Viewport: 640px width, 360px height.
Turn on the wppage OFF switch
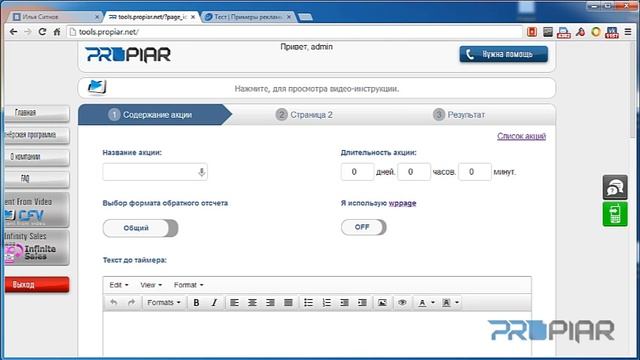pos(363,227)
